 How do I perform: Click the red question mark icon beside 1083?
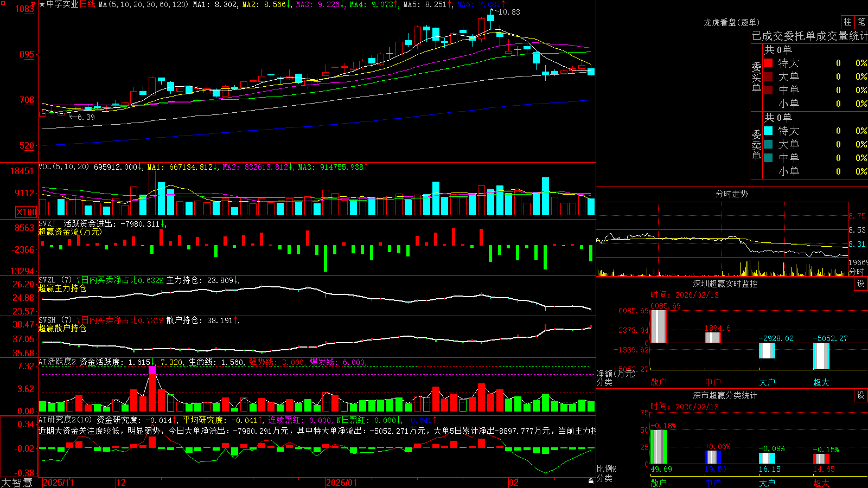(x=33, y=4)
